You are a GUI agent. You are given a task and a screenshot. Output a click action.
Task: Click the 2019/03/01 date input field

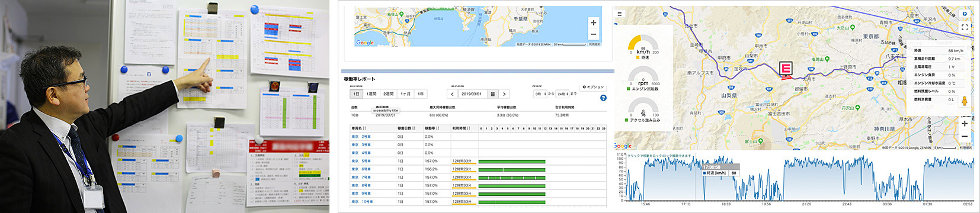point(473,94)
